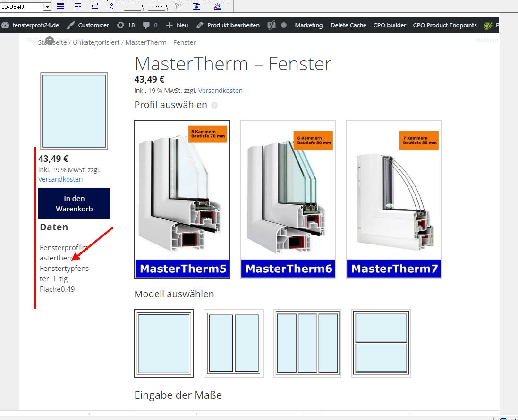Open CPO Product Endpoints
Screen dimensions: 518x420
pos(445,25)
